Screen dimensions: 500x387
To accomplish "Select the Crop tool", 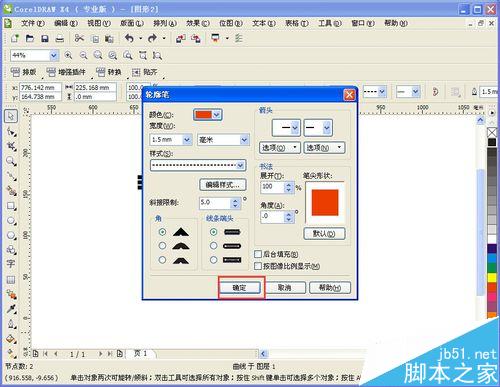I will [x=11, y=146].
